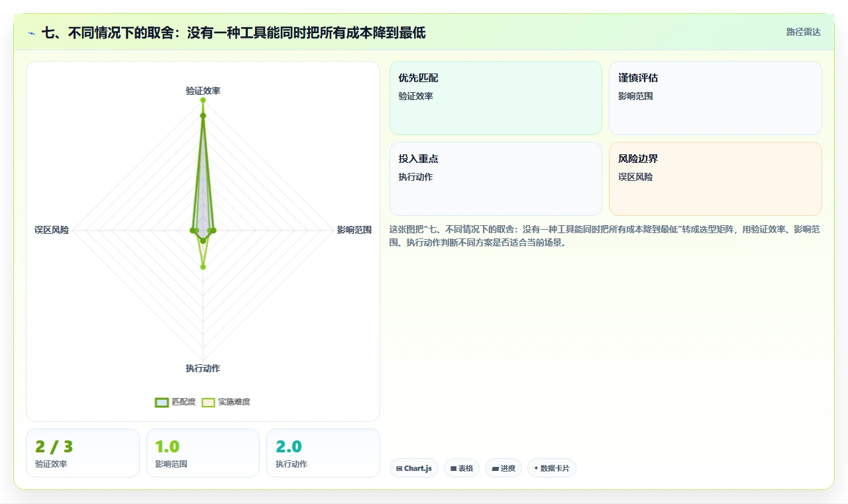Click the 1.0 影响范围 stat card
Viewport: 848px width, 504px height.
click(203, 453)
